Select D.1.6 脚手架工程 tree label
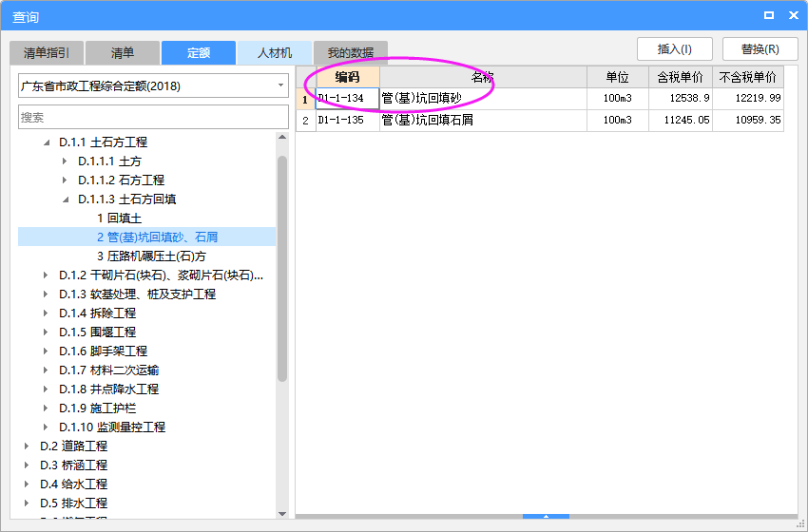 103,351
